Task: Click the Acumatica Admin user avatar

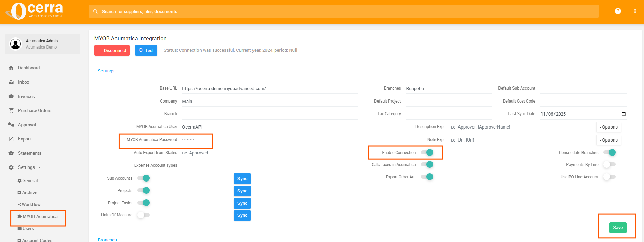Action: coord(15,44)
